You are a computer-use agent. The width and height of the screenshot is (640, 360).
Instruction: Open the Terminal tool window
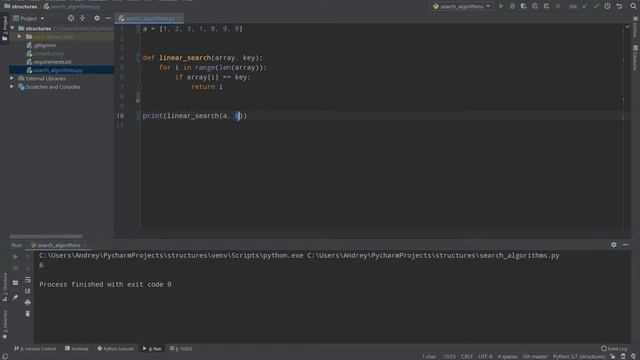pos(76,349)
